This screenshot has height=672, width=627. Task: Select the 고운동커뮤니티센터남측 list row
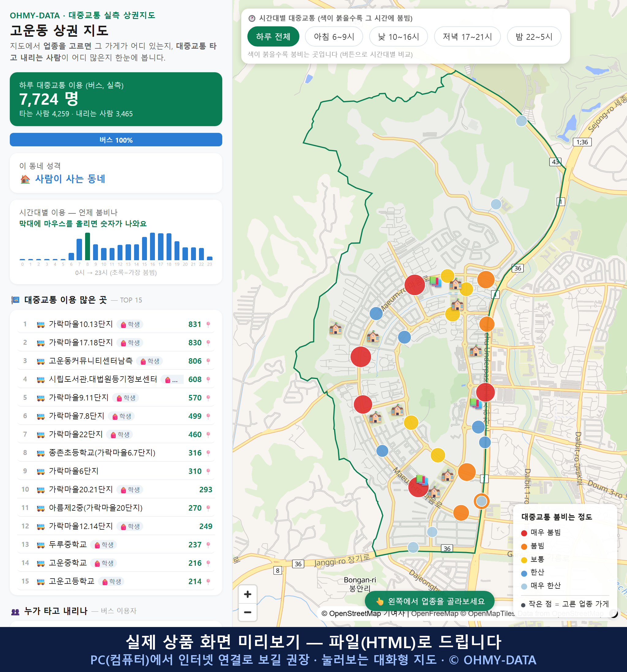(x=116, y=361)
